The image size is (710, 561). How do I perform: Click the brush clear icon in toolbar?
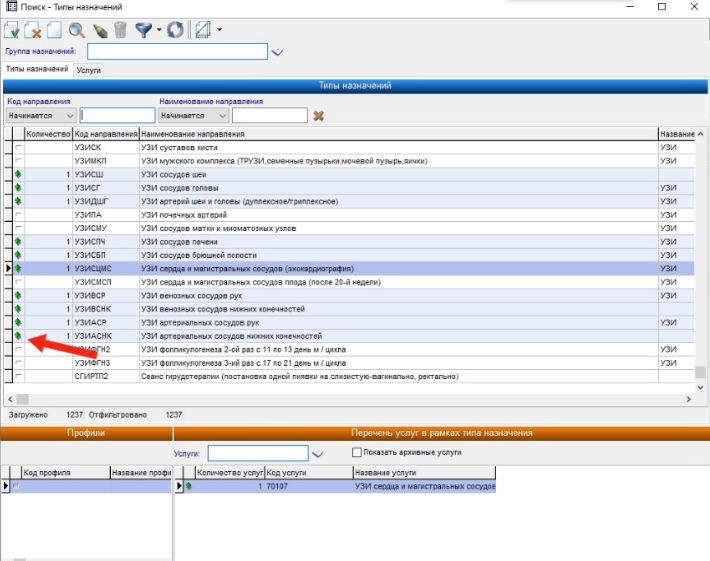(x=99, y=31)
